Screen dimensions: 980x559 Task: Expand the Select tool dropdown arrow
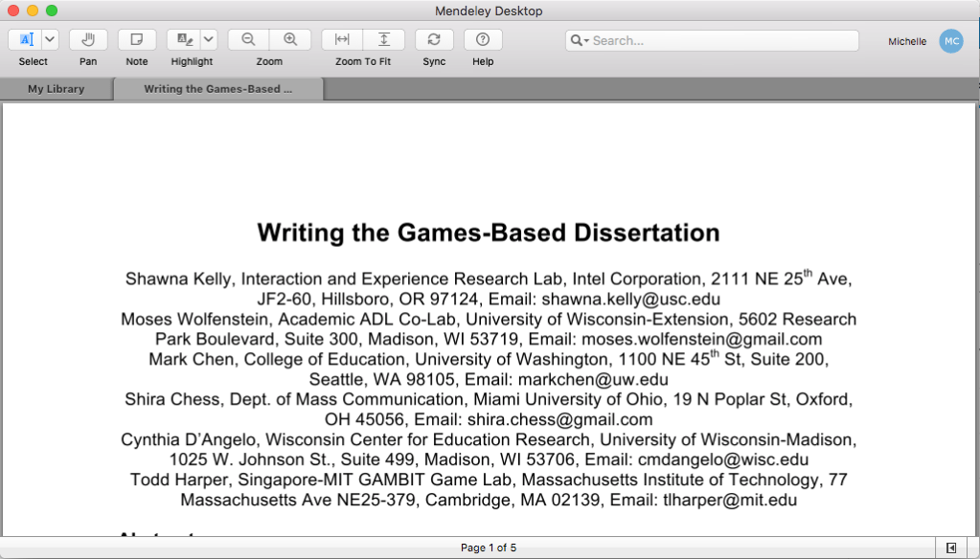pos(50,39)
